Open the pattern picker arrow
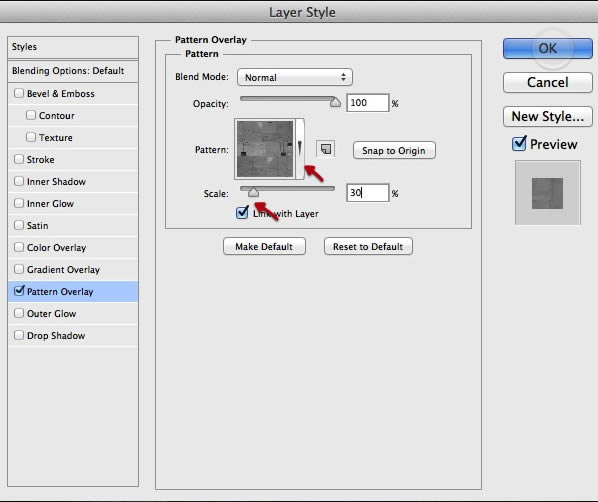Screen dimensions: 598x502 point(300,148)
